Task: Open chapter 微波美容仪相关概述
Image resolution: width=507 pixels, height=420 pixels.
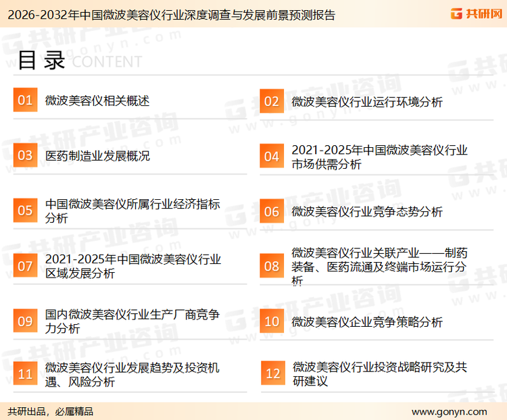Action: click(97, 101)
